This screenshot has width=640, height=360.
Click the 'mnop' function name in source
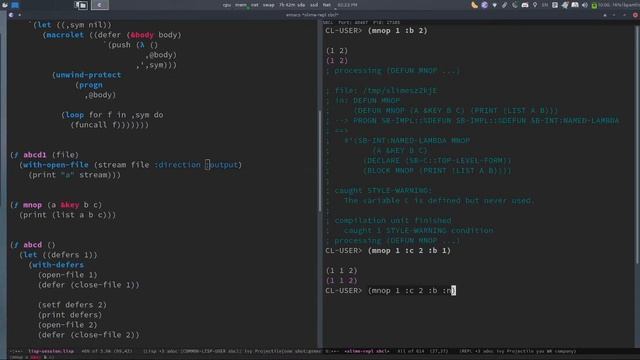(x=32, y=205)
